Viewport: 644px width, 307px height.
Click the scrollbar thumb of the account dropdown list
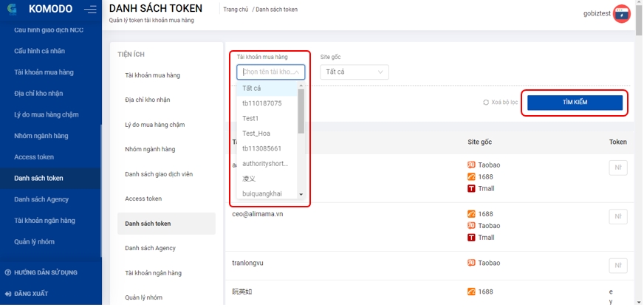301,111
